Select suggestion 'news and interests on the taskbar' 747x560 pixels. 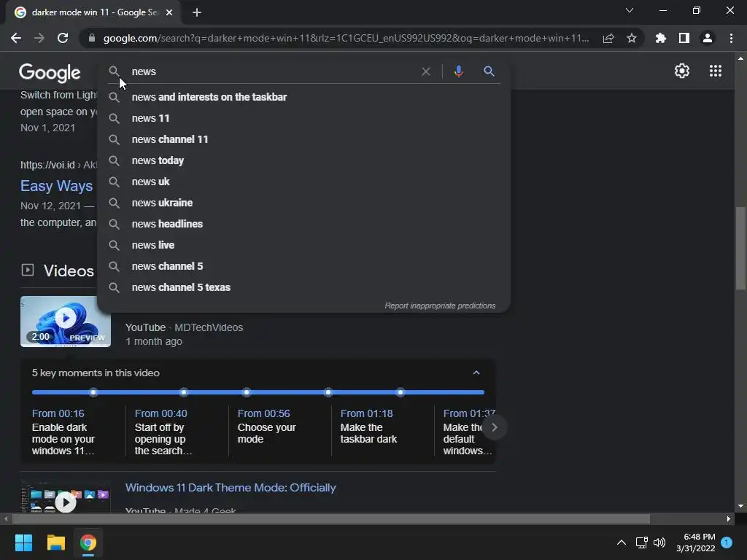tap(303, 97)
